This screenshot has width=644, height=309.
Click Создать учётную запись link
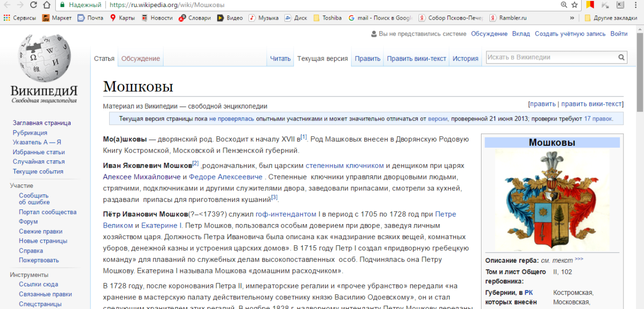pos(570,34)
